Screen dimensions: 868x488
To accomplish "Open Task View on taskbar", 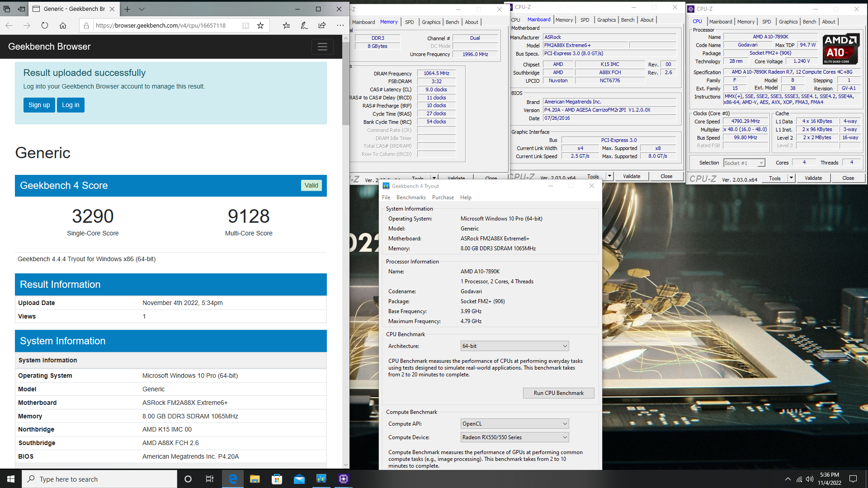I will pos(210,479).
